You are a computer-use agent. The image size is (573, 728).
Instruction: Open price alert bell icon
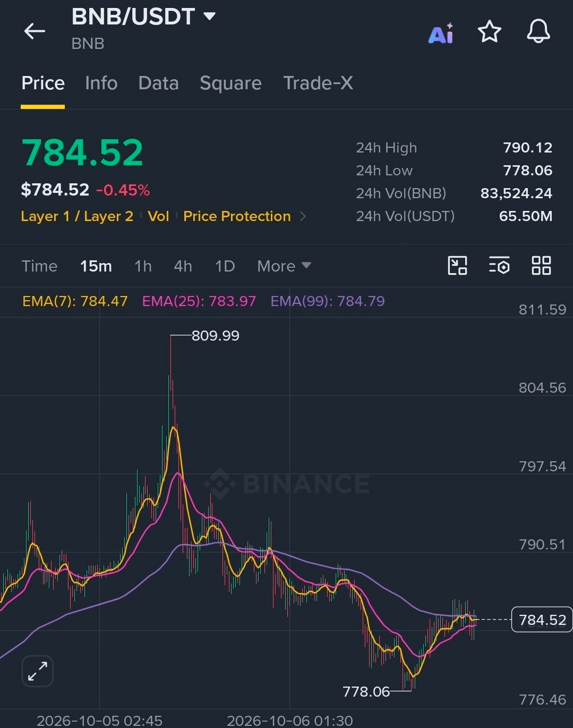pyautogui.click(x=538, y=31)
